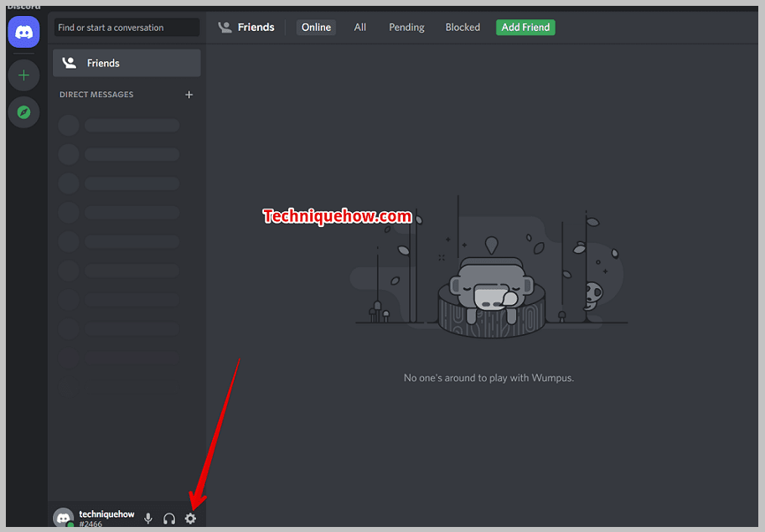Mute the microphone in the user panel

pos(148,519)
